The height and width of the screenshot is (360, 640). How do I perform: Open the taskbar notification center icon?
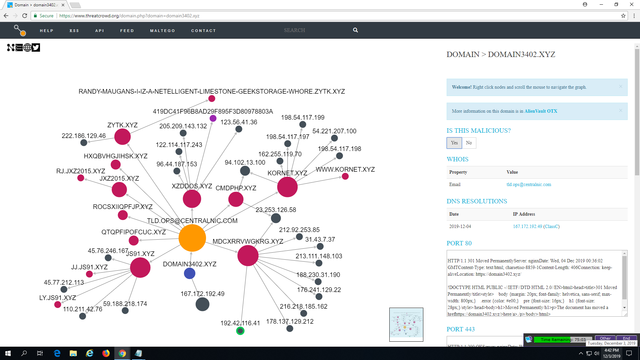pyautogui.click(x=629, y=353)
